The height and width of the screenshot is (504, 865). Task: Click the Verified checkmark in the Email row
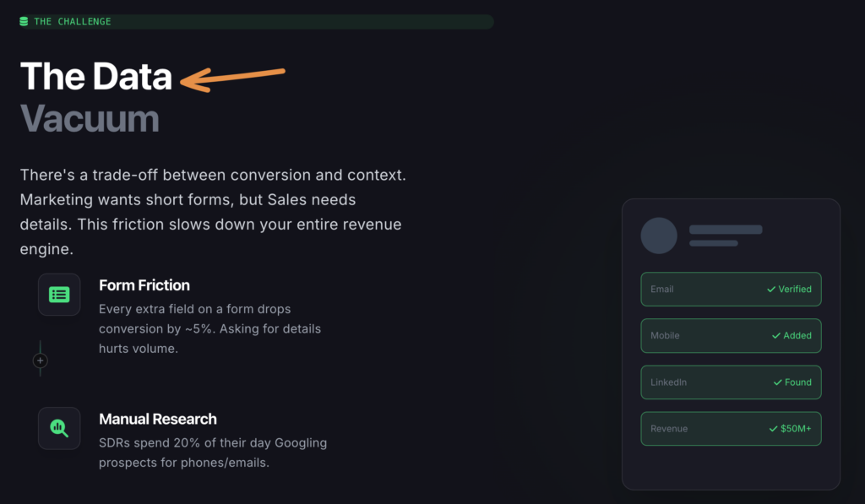pyautogui.click(x=771, y=289)
